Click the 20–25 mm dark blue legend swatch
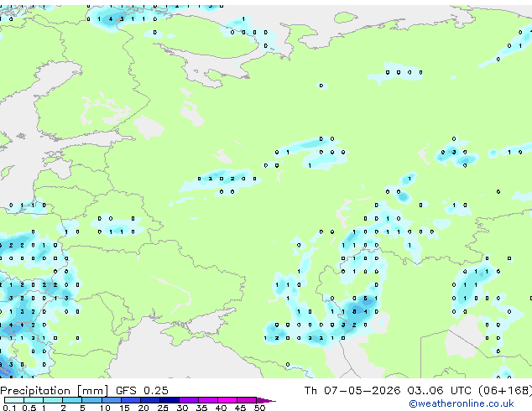The width and height of the screenshot is (532, 411). click(x=150, y=400)
